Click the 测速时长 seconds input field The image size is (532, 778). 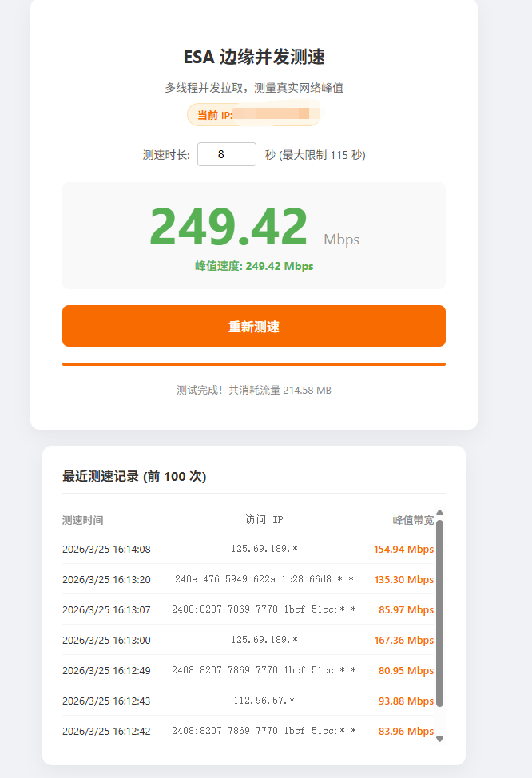click(226, 154)
